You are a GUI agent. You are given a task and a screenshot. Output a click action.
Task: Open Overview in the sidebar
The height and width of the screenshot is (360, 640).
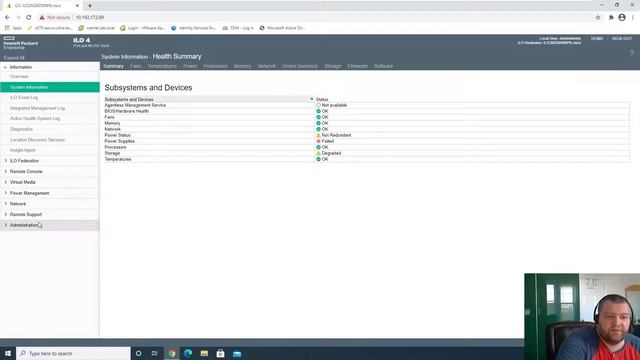click(19, 77)
